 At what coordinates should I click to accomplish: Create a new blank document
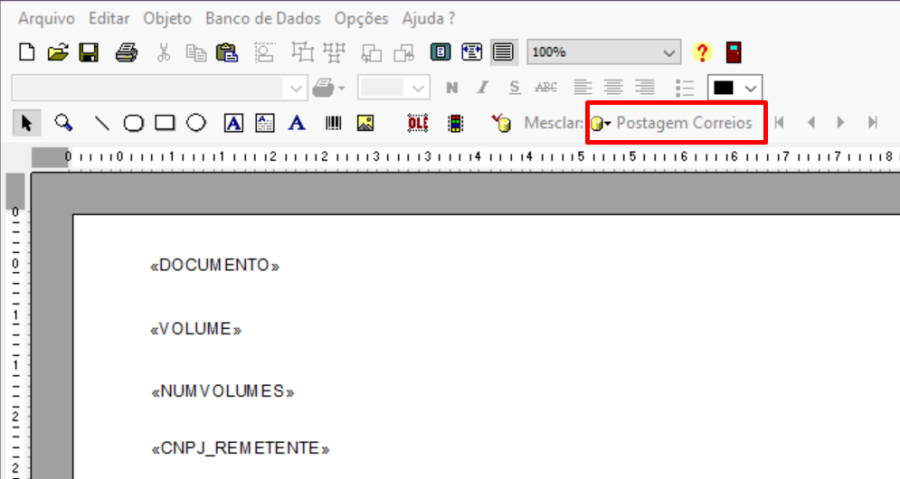[26, 52]
